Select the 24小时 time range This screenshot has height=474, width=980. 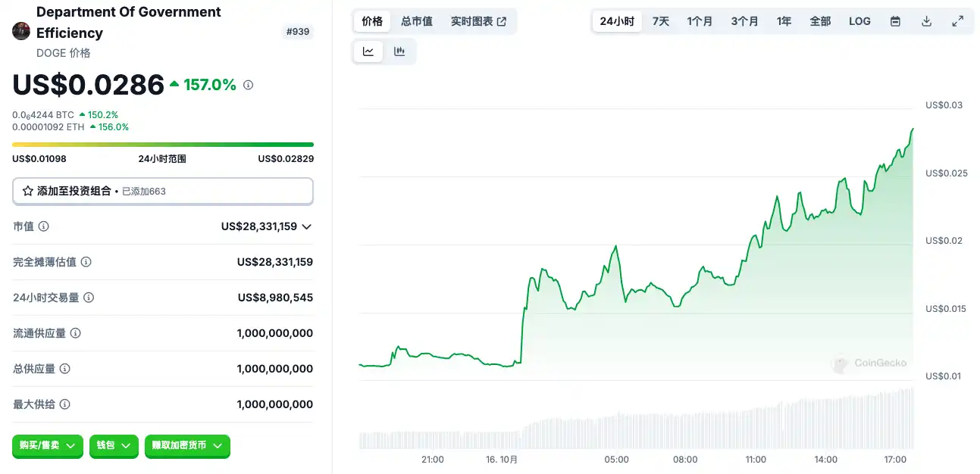pyautogui.click(x=617, y=21)
